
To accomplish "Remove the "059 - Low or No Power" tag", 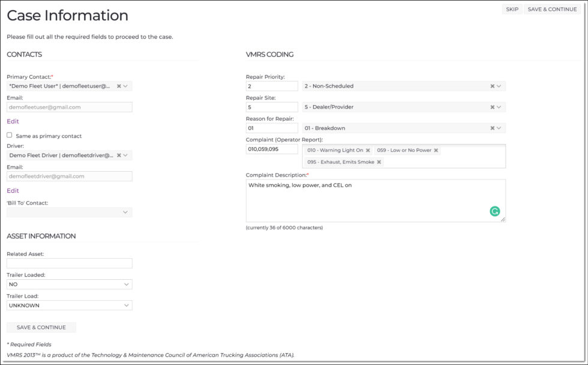I will coord(436,151).
